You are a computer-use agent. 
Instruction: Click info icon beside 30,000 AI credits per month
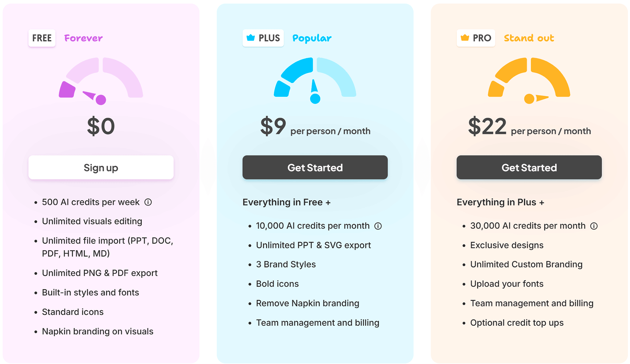coord(594,226)
